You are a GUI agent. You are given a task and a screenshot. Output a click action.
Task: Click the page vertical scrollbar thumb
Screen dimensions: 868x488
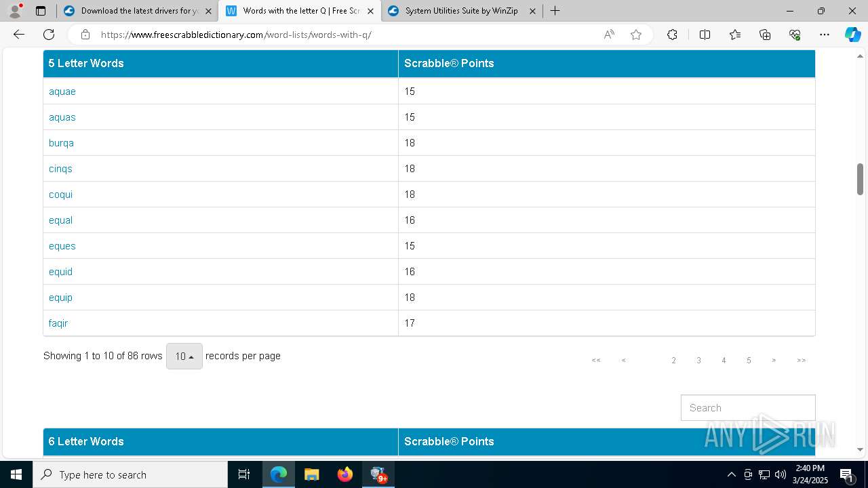coord(861,179)
